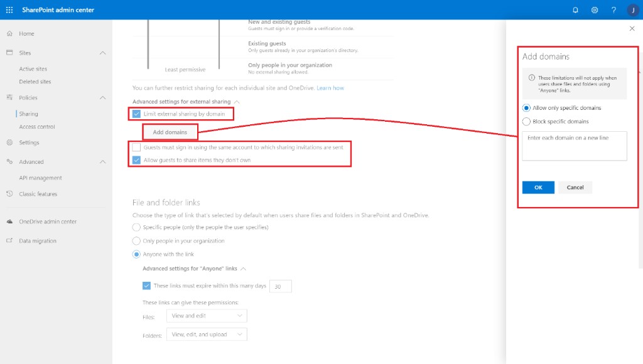Close the Add domains panel
Image resolution: width=643 pixels, height=364 pixels.
632,29
